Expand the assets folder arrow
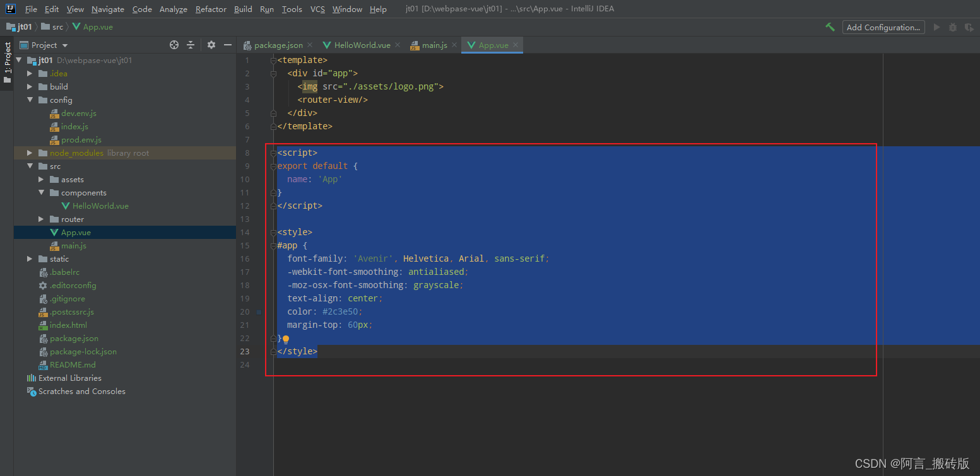This screenshot has width=980, height=476. (x=41, y=179)
